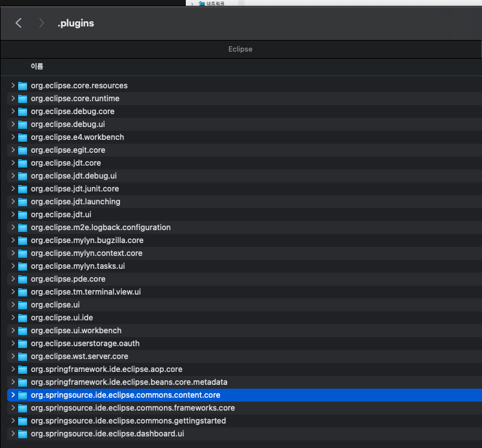Click folder icon of org.eclipse.jdt.ui

coord(23,215)
